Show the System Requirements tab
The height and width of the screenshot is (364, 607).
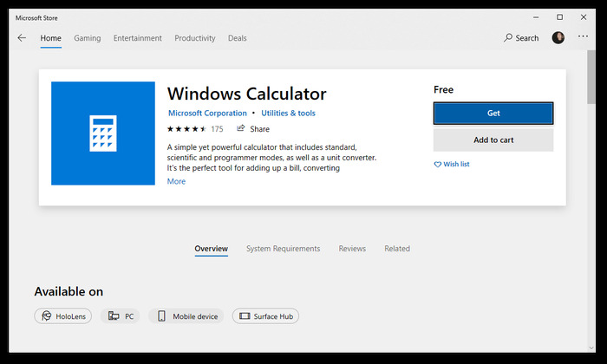tap(283, 249)
